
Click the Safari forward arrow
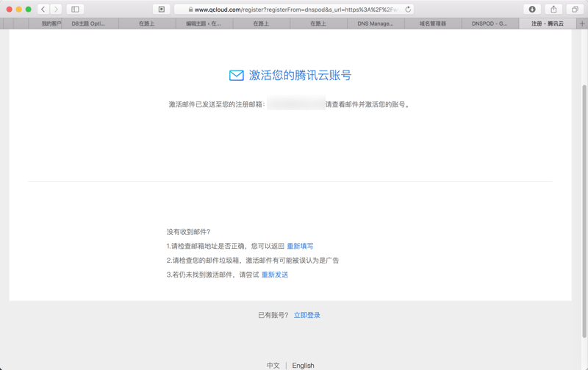[56, 10]
